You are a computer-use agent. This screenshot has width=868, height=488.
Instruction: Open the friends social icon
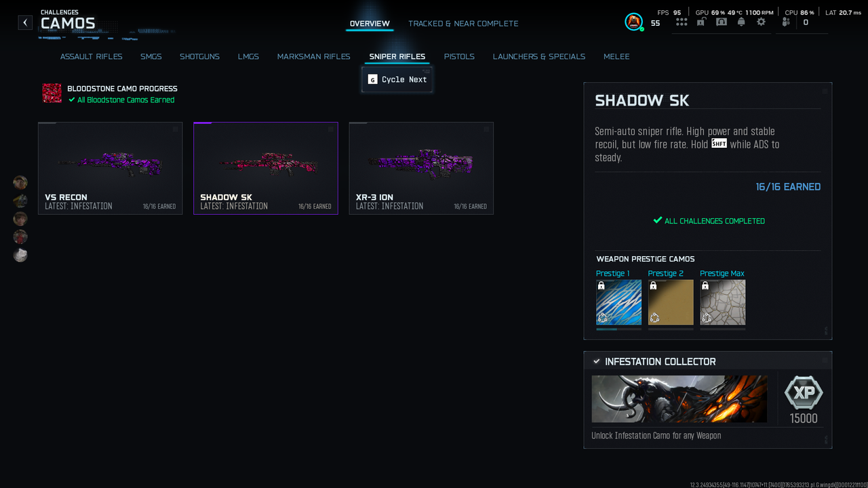(786, 22)
